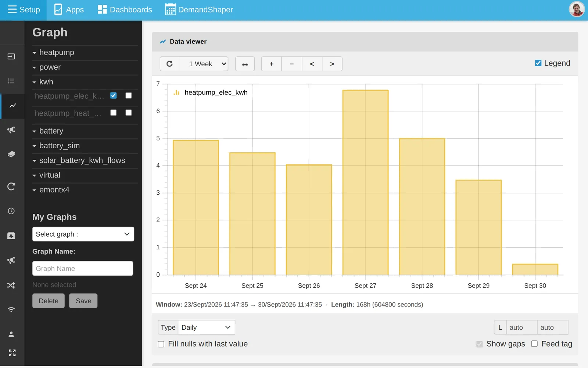Click the download box sidebar icon
The height and width of the screenshot is (368, 588).
point(11,236)
